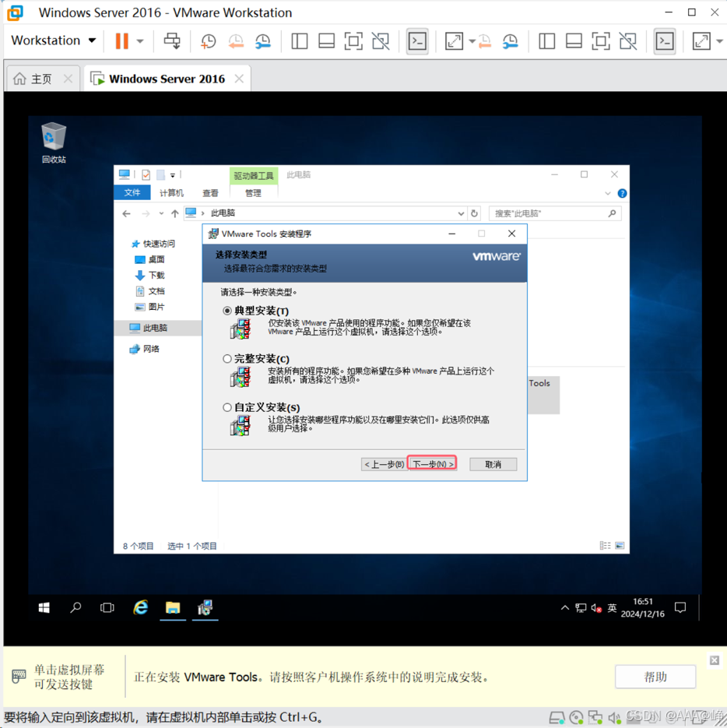Screen dimensions: 727x728
Task: Click the 帮助 help button
Action: (x=655, y=677)
